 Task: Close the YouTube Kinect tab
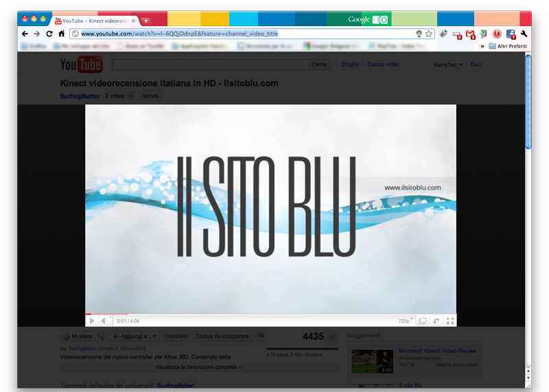[x=133, y=21]
